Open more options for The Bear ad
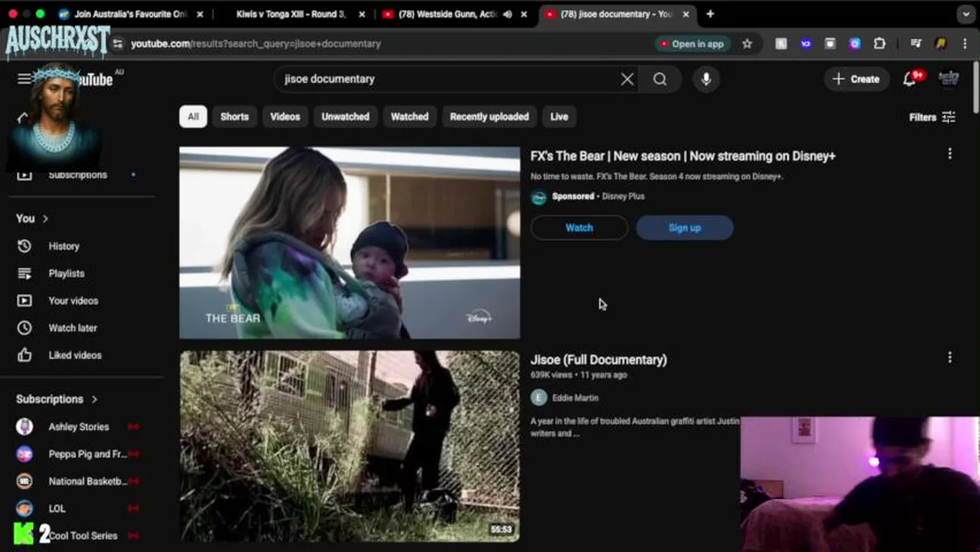This screenshot has height=552, width=980. (x=949, y=154)
